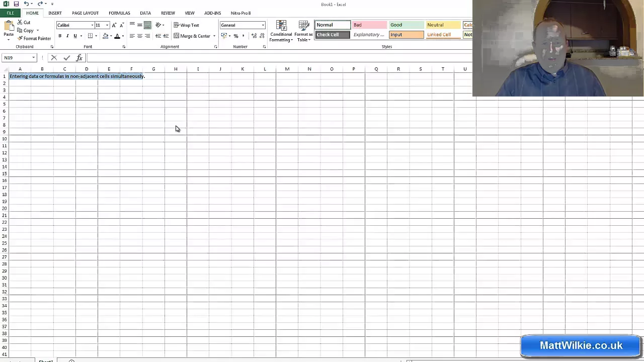This screenshot has height=362, width=644.
Task: Open the font color dropdown arrow
Action: [x=123, y=36]
